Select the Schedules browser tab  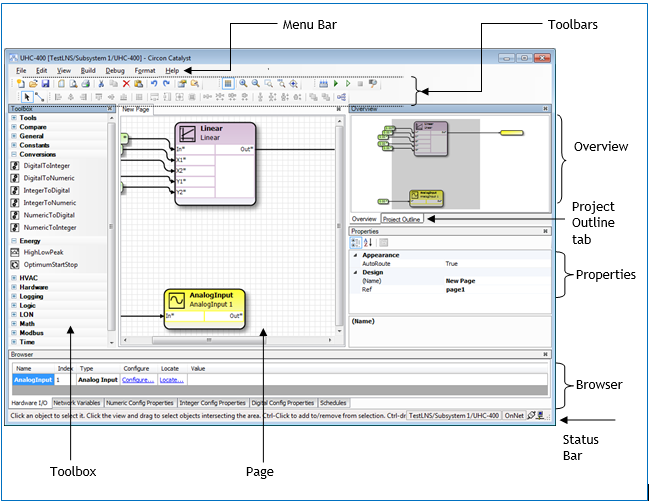pos(333,403)
